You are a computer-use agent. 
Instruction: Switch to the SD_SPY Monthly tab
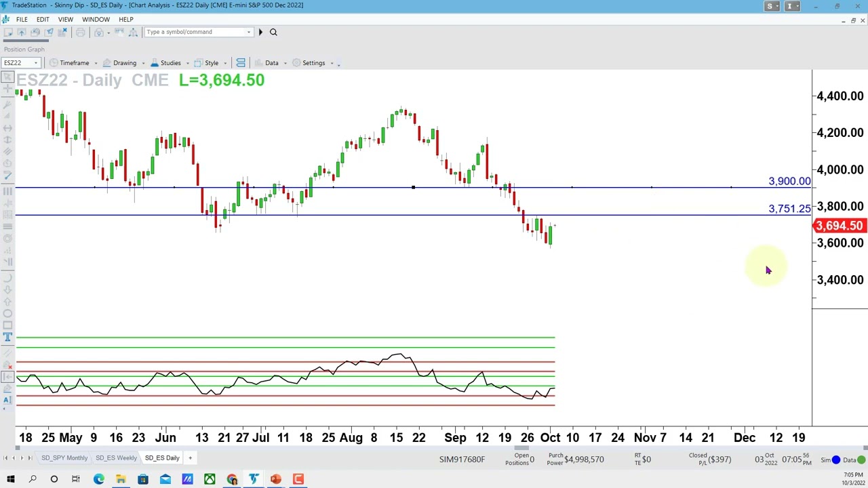[x=64, y=458]
